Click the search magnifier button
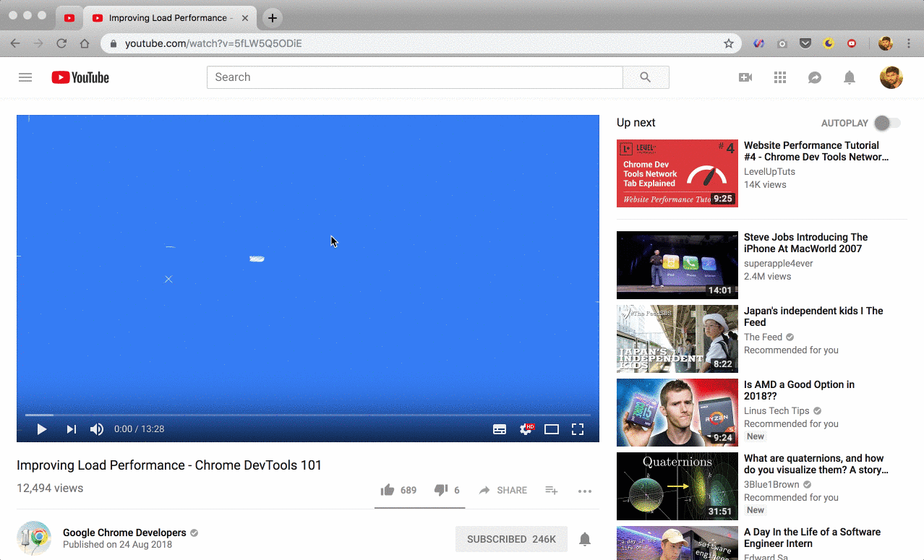 (x=646, y=77)
